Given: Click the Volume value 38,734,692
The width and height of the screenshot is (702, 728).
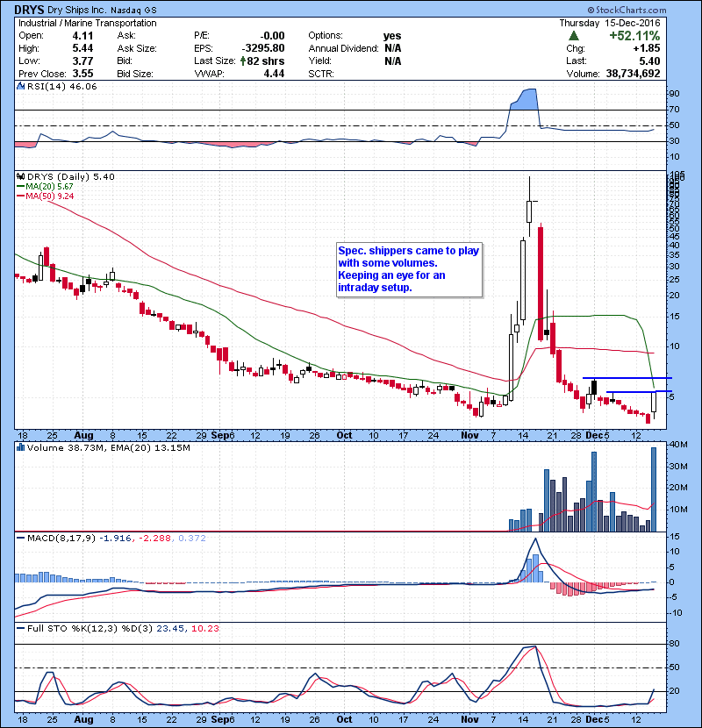Looking at the screenshot, I should click(633, 74).
